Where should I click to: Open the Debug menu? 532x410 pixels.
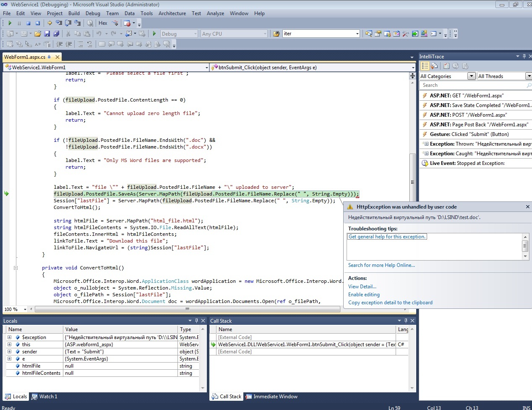pyautogui.click(x=93, y=13)
